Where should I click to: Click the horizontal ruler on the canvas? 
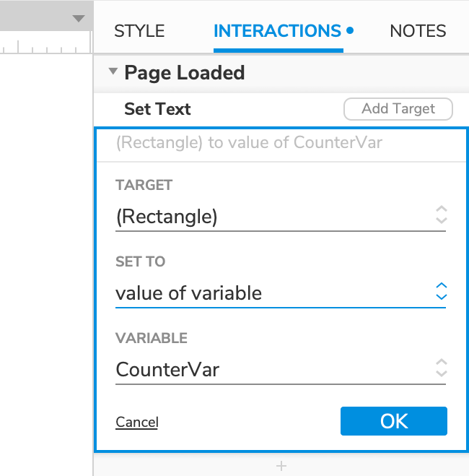coord(43,48)
